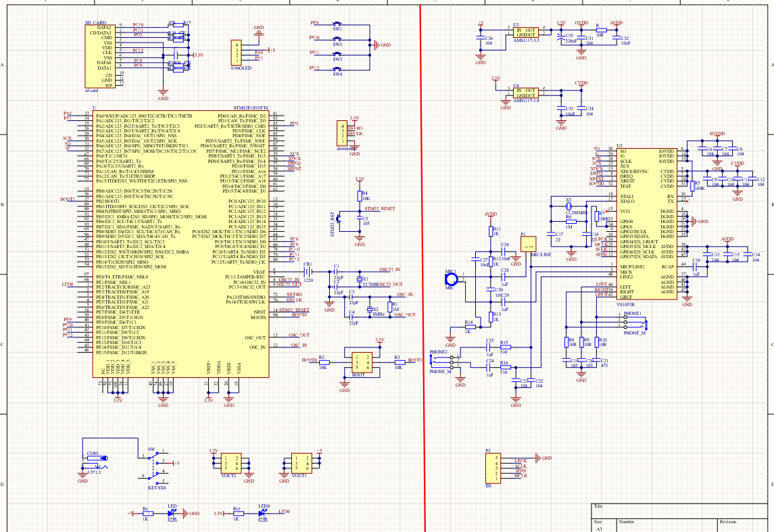Click resistor R16 510

click(x=505, y=367)
